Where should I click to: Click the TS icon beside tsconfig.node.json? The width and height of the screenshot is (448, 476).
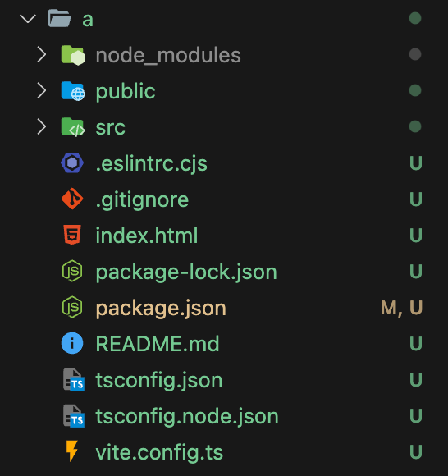pos(74,415)
